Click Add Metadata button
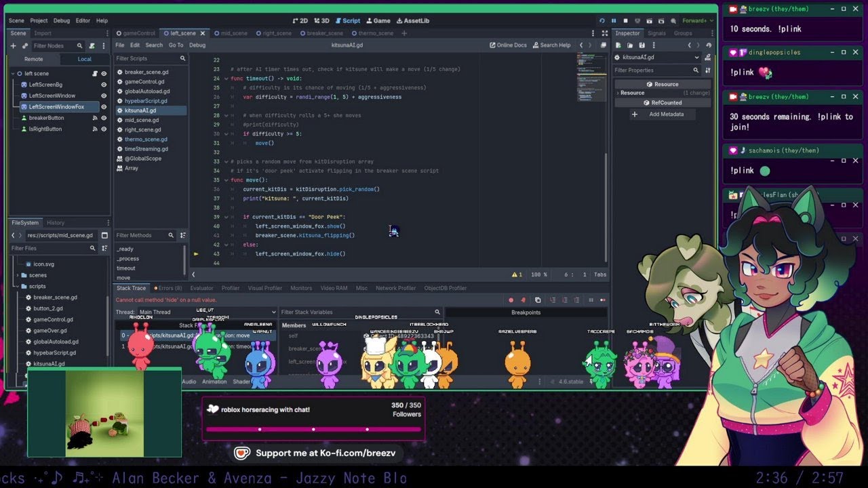This screenshot has height=488, width=868. pos(662,114)
